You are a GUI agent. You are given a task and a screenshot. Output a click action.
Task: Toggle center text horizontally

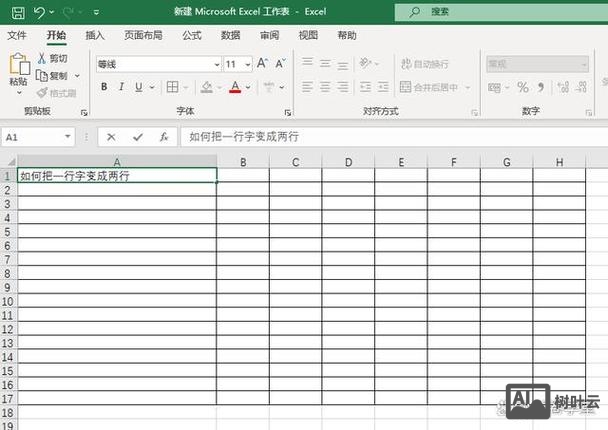(325, 87)
